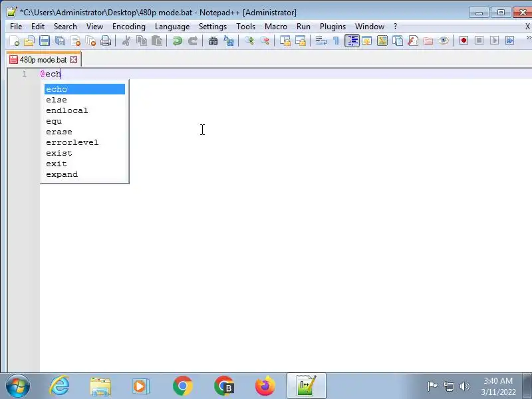Toggle word wrap in toolbar
This screenshot has width=532, height=399.
pos(321,41)
